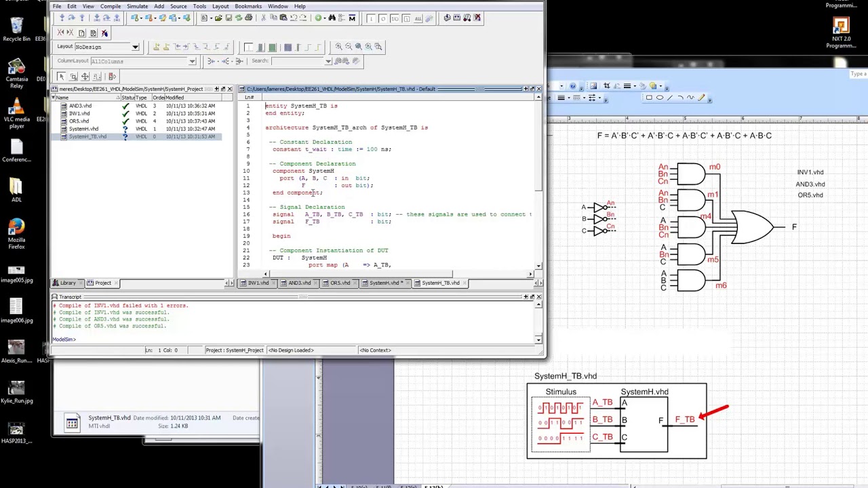Open the Simulate menu
Screen dimensions: 868x488
coord(137,6)
